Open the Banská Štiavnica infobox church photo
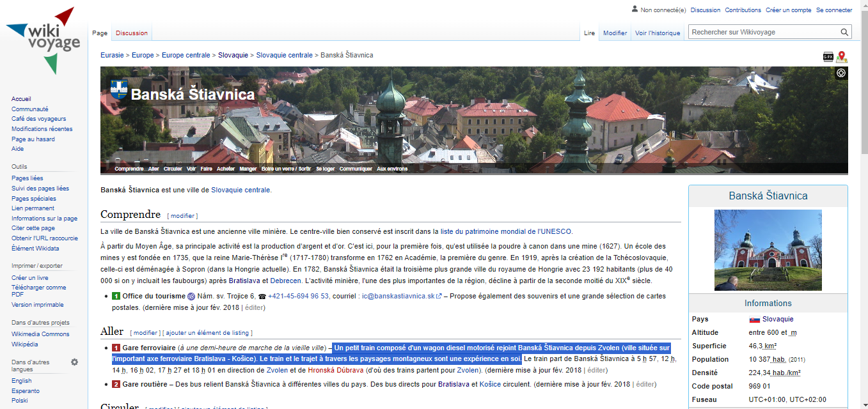This screenshot has width=868, height=409. (x=768, y=251)
